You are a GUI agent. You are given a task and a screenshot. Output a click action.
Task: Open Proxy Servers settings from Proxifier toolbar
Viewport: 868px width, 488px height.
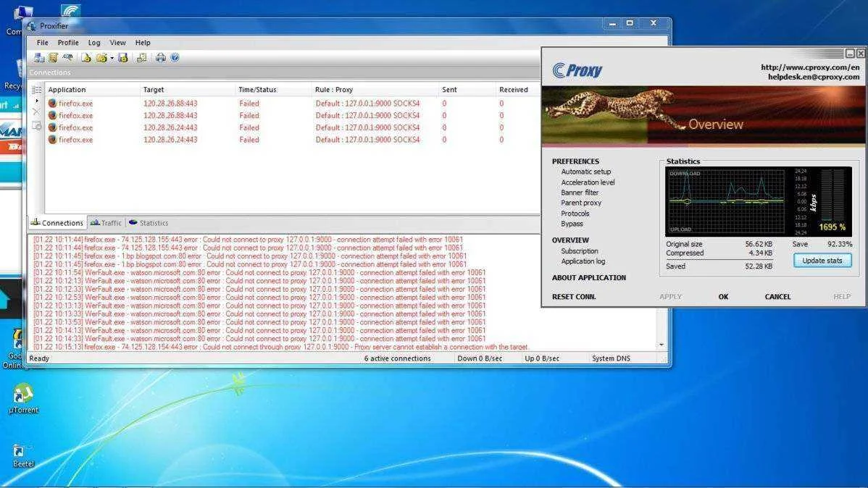tap(38, 57)
